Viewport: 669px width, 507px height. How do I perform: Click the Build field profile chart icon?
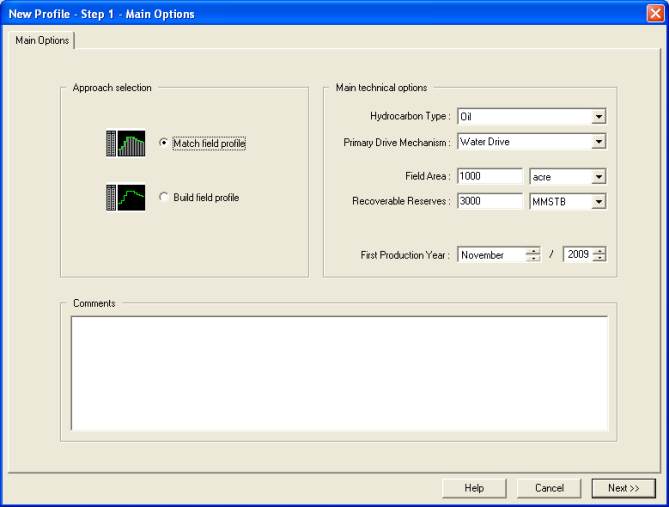(125, 197)
